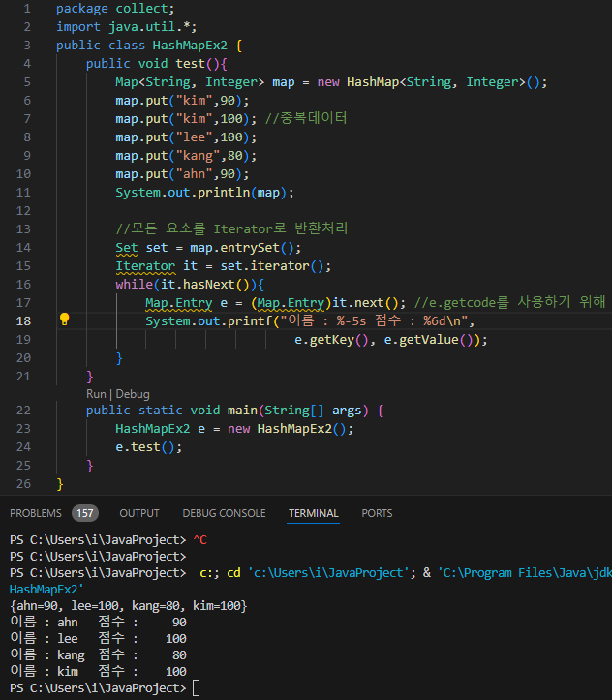Click the class name HashMapEx2 on line 3
The height and width of the screenshot is (700, 612).
(190, 46)
